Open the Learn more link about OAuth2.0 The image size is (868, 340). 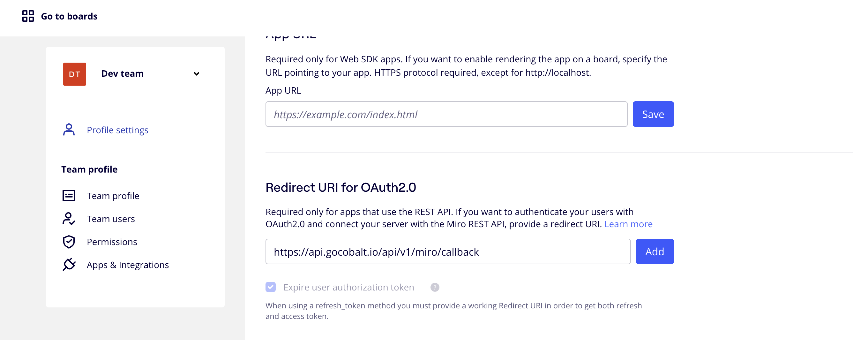[x=628, y=224]
